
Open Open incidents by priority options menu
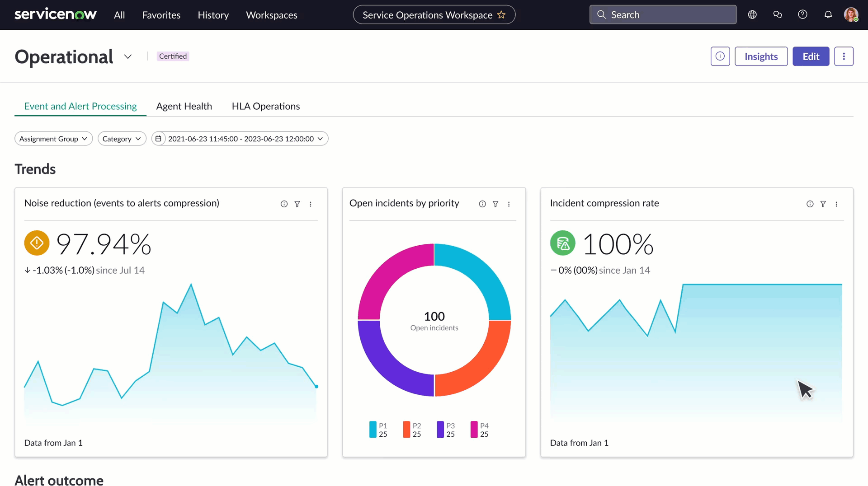tap(509, 204)
